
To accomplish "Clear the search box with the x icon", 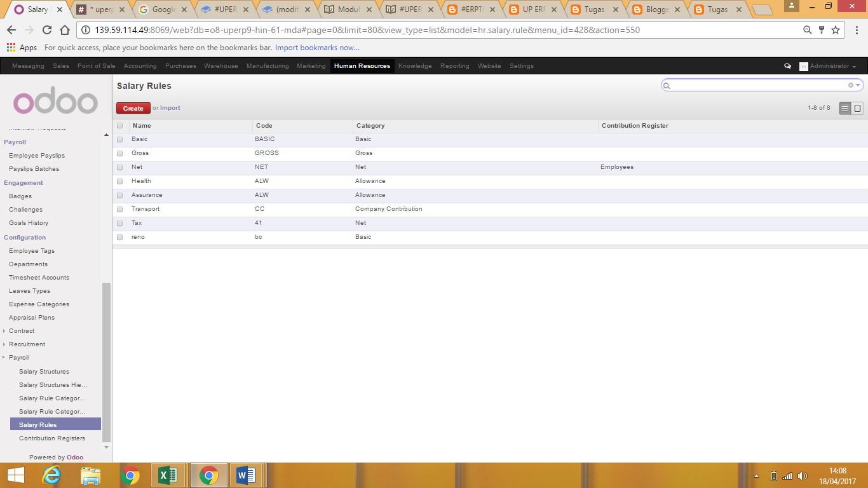I will 851,85.
